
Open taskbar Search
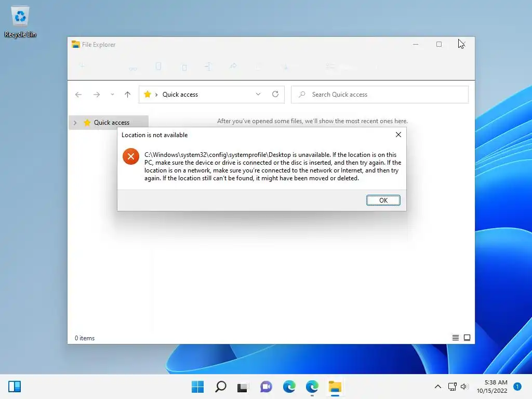220,387
